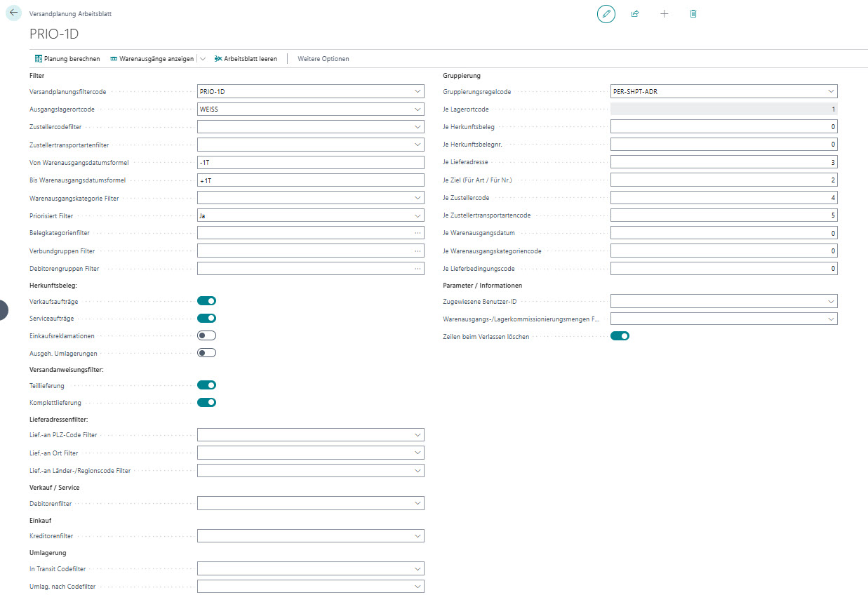Screen dimensions: 868x607
Task: Click Bis Warenausgangsdatumsformel field
Action: tap(311, 180)
